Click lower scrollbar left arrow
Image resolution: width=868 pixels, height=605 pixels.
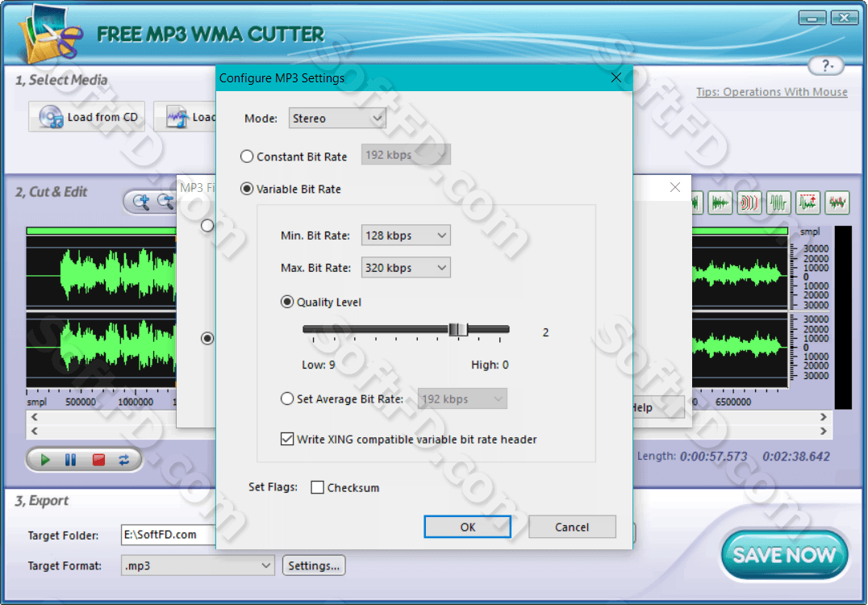point(35,431)
